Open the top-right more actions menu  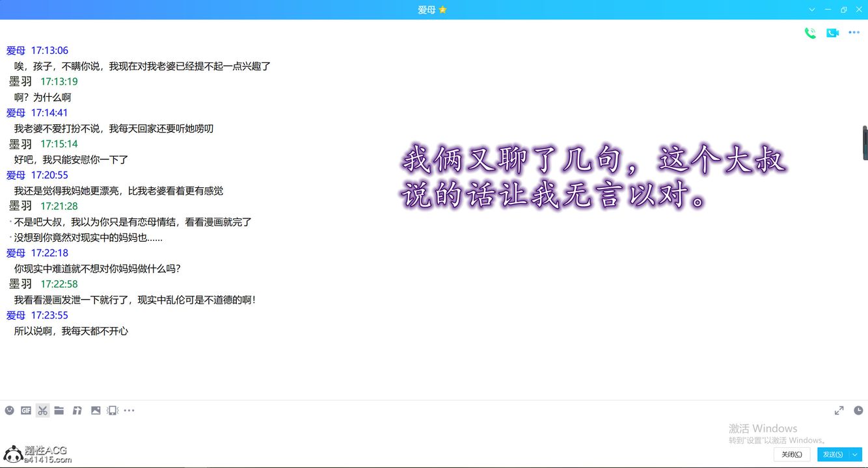(x=854, y=32)
